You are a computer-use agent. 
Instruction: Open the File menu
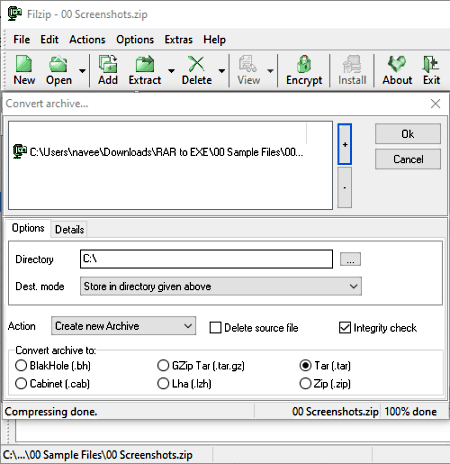pos(22,39)
